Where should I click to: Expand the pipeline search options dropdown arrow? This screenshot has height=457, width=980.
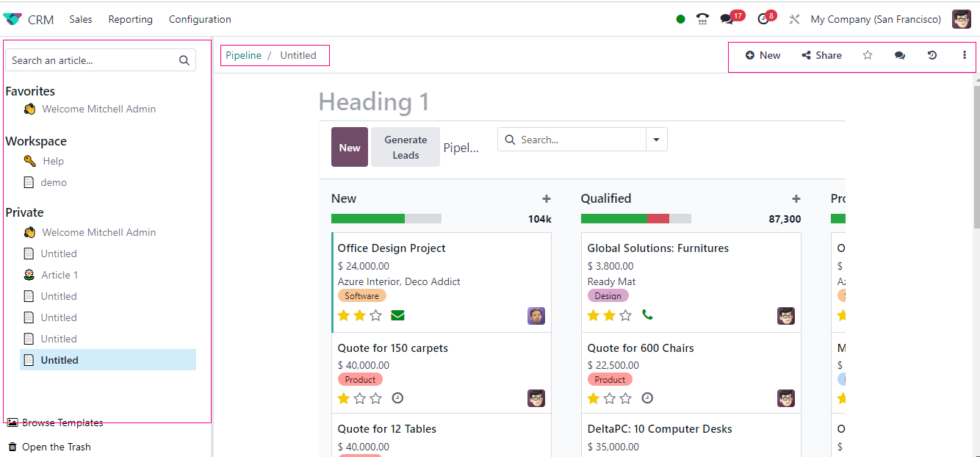pos(656,140)
